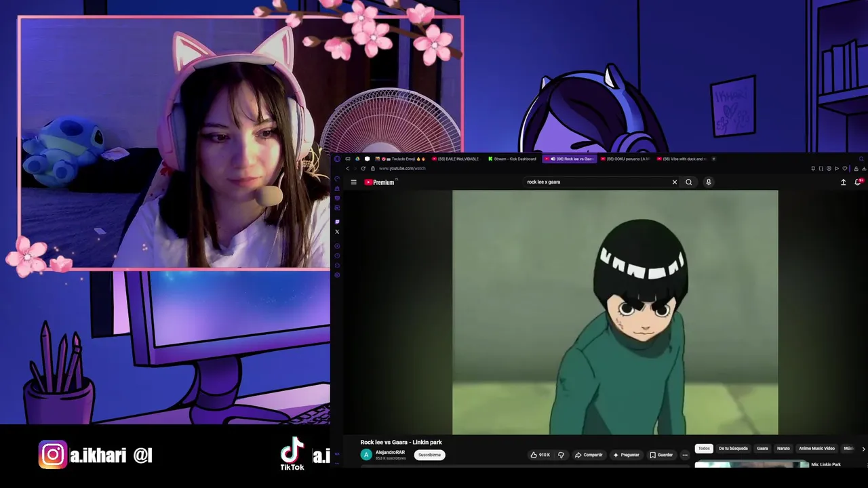Viewport: 868px width, 488px height.
Task: Clear the 'rock lee x gaara' search
Action: tap(675, 182)
